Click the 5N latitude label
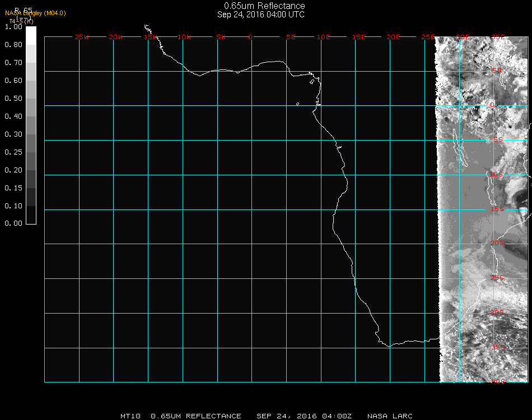 tap(497, 71)
